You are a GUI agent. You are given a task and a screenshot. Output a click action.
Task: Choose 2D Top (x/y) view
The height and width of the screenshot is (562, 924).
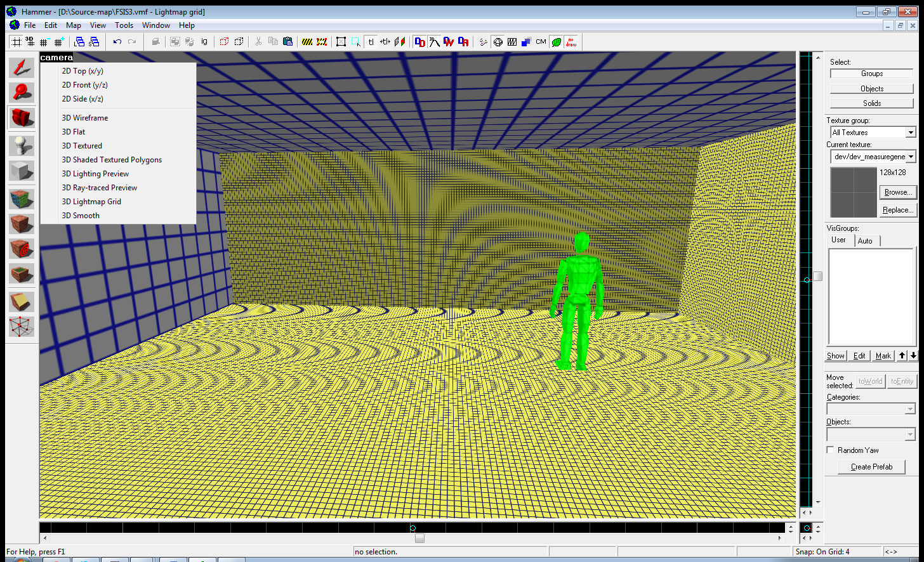[x=82, y=71]
